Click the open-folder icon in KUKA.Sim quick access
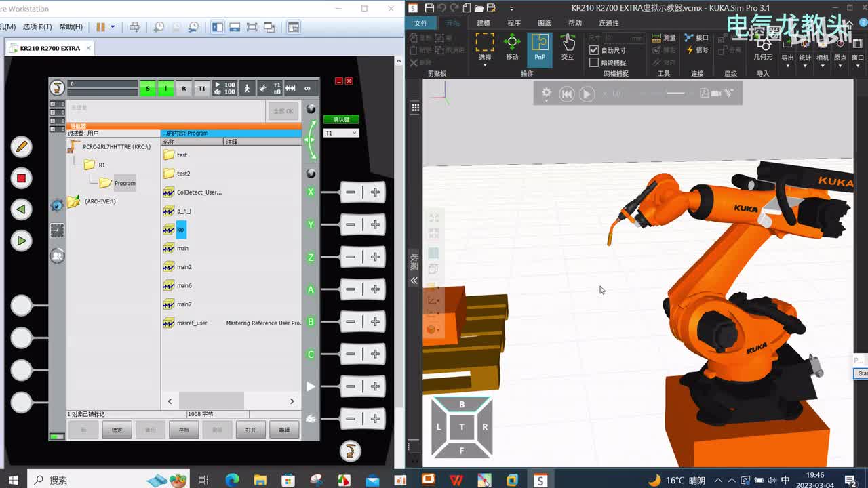 point(479,8)
